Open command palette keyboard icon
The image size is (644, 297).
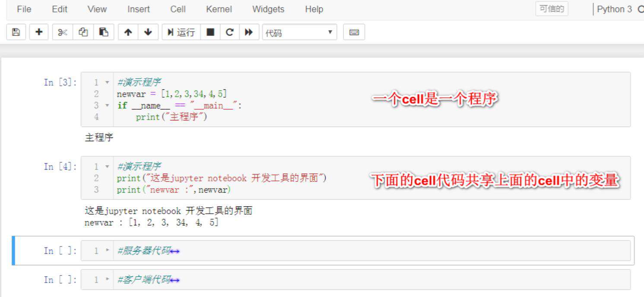354,32
